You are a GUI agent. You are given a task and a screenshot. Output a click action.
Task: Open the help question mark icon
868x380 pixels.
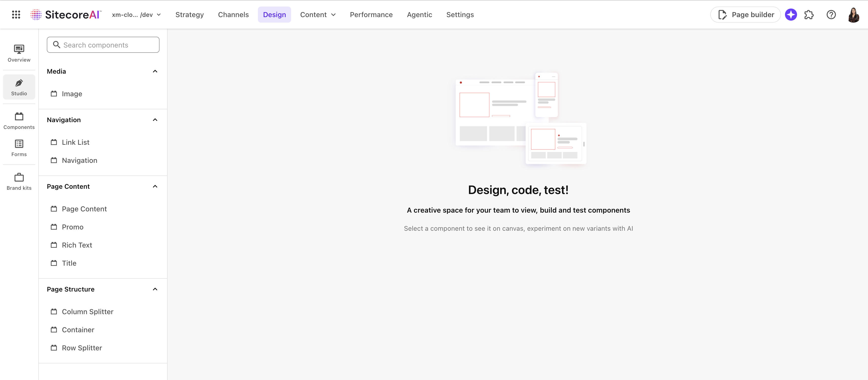click(x=831, y=15)
